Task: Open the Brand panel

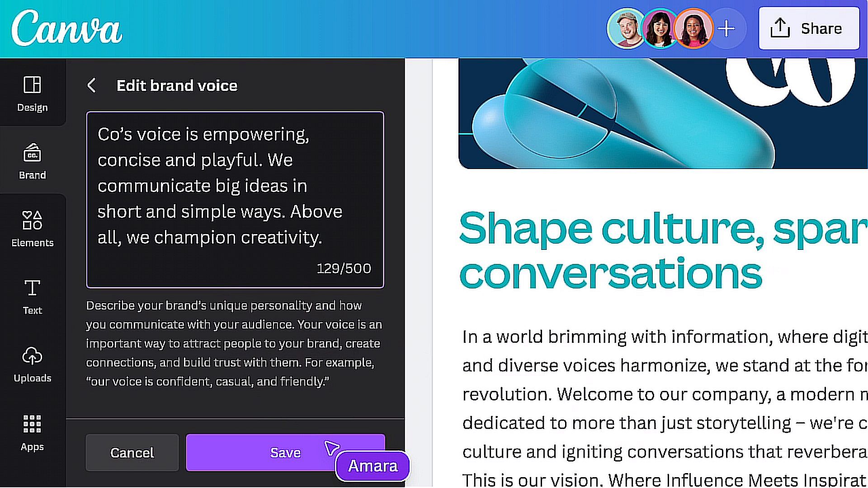Action: (x=33, y=161)
